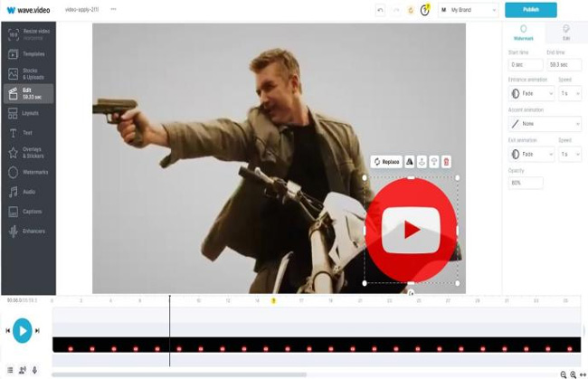Open Entrance animation Fade dropdown

[x=531, y=93]
